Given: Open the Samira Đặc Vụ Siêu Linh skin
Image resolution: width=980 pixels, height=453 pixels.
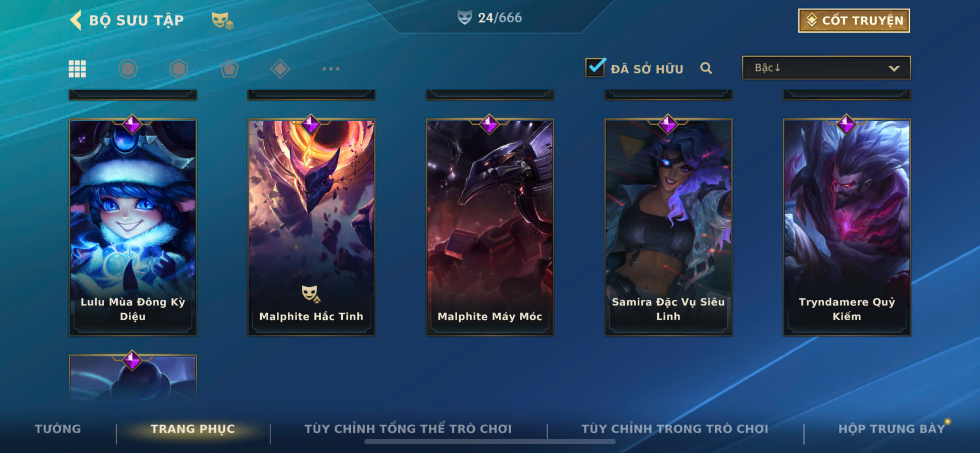Looking at the screenshot, I should coord(668,227).
